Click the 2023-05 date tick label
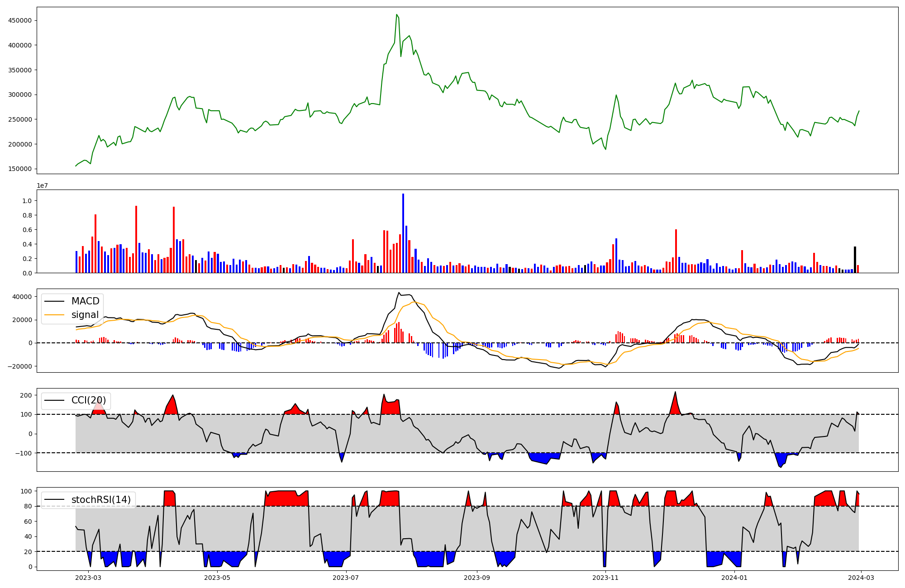The width and height of the screenshot is (905, 588). coord(217,578)
